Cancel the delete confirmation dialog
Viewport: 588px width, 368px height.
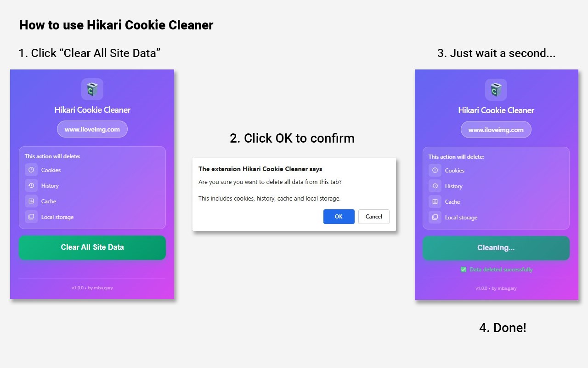(x=373, y=217)
